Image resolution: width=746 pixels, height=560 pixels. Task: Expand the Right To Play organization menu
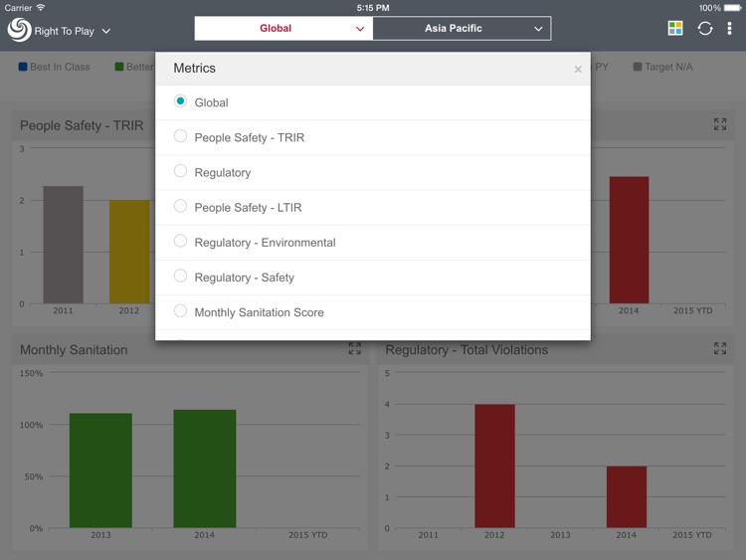[105, 31]
